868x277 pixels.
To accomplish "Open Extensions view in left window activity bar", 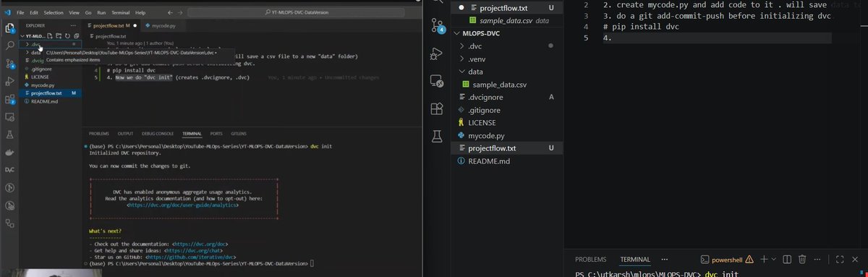I will click(x=10, y=100).
